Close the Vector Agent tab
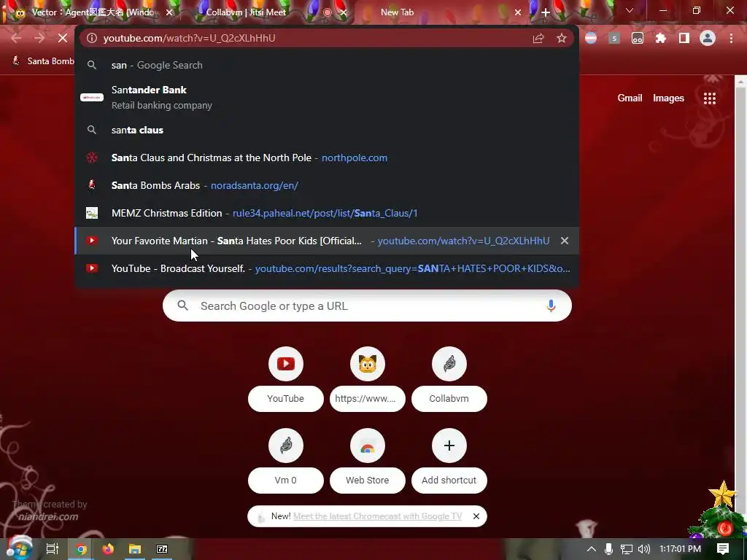The width and height of the screenshot is (747, 560). point(169,12)
